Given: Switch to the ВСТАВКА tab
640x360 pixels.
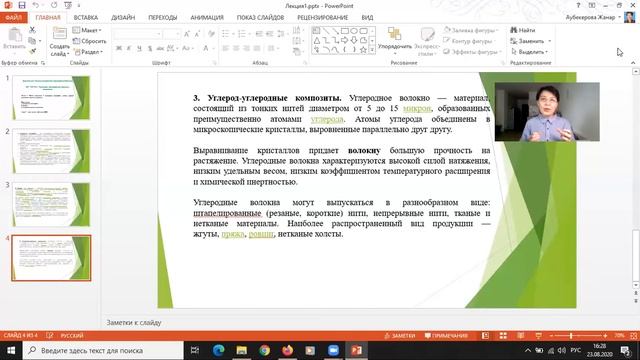Looking at the screenshot, I should pos(86,18).
